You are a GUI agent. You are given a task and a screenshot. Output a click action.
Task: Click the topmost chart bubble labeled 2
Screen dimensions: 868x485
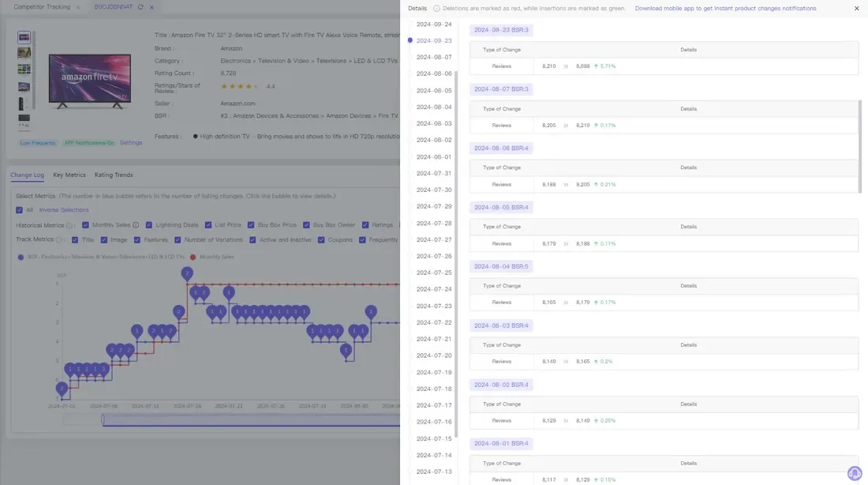pyautogui.click(x=187, y=274)
